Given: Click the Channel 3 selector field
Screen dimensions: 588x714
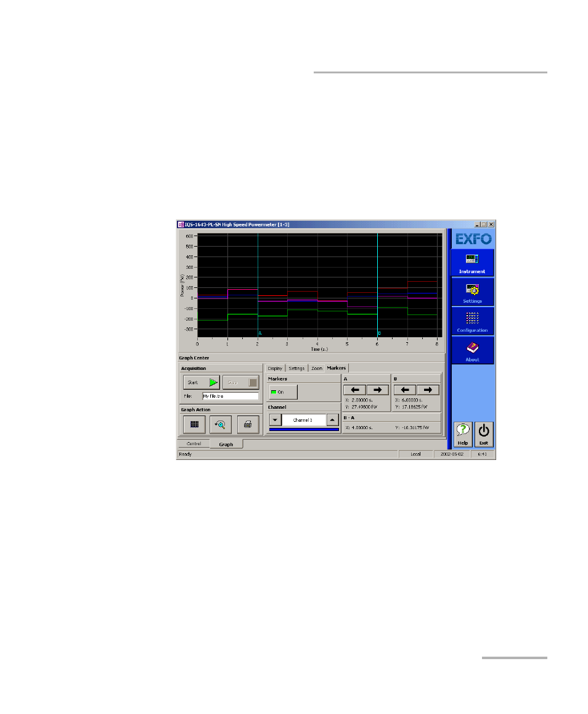Looking at the screenshot, I should [304, 420].
